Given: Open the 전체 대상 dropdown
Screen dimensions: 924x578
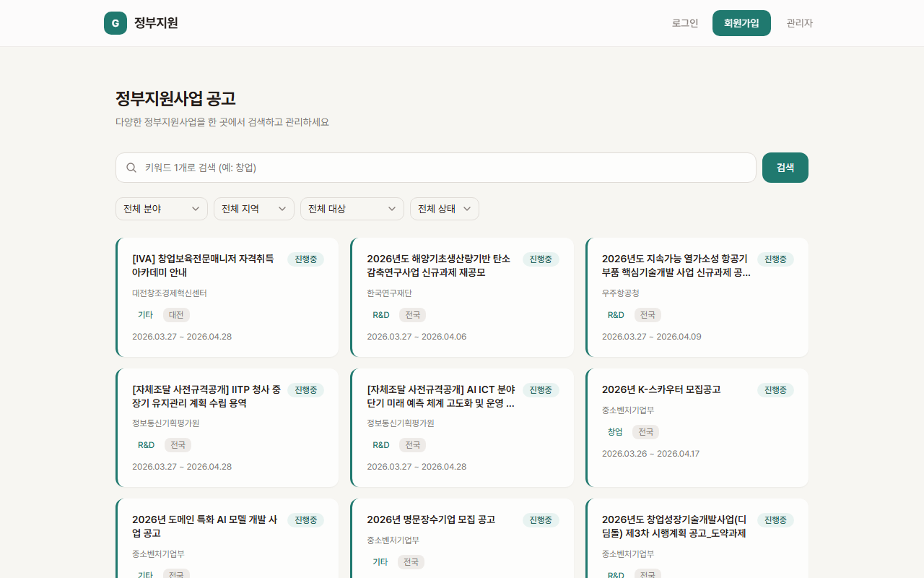Looking at the screenshot, I should pos(352,209).
